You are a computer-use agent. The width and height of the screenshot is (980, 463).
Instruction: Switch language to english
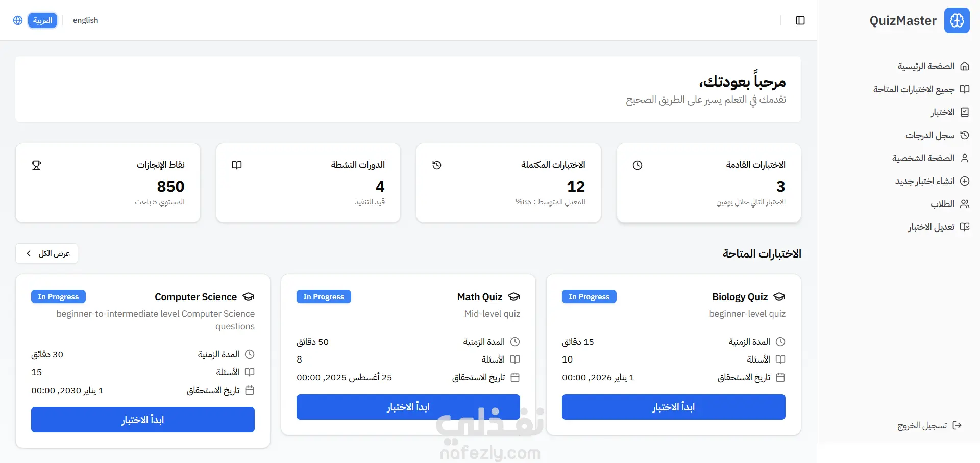point(85,20)
